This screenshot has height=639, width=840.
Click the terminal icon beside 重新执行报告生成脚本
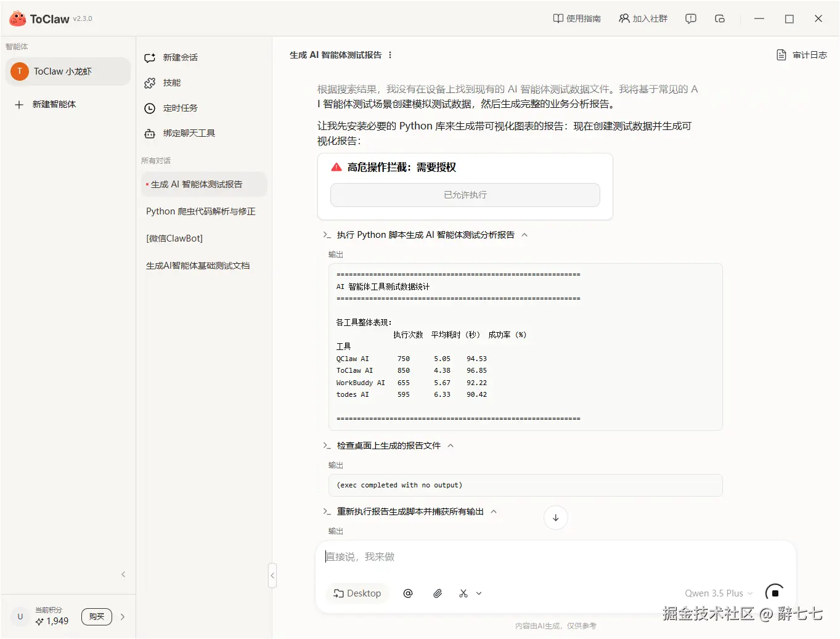coord(327,511)
